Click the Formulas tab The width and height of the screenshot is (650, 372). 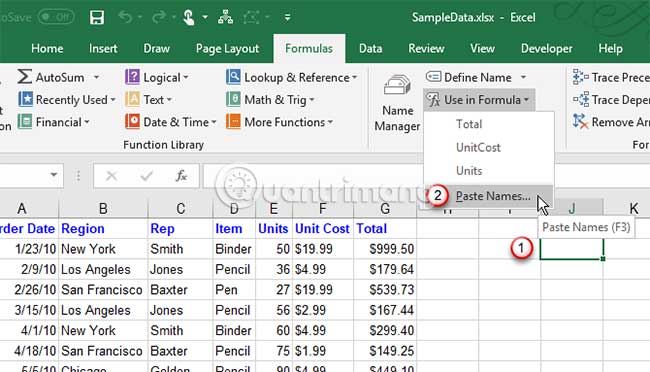pyautogui.click(x=309, y=49)
